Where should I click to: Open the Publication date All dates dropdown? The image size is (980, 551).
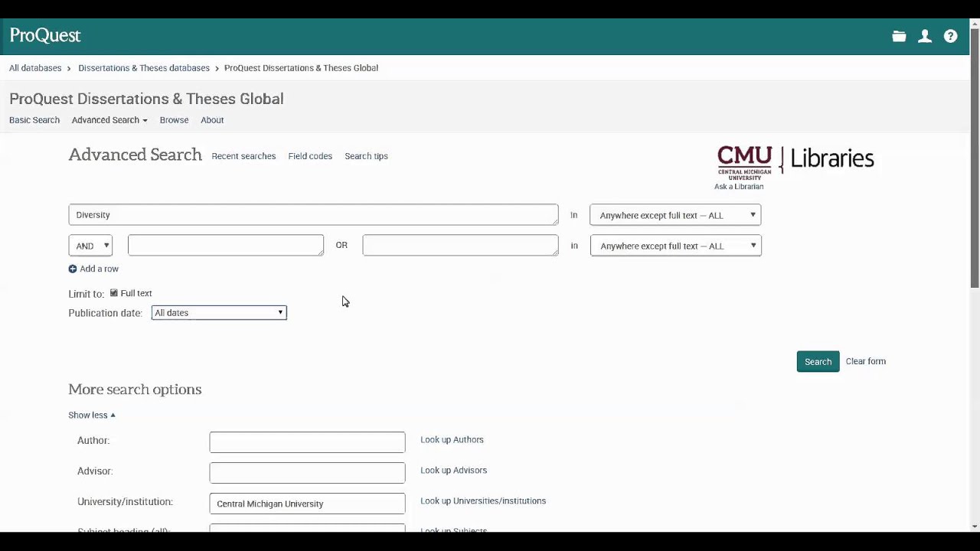click(x=219, y=312)
